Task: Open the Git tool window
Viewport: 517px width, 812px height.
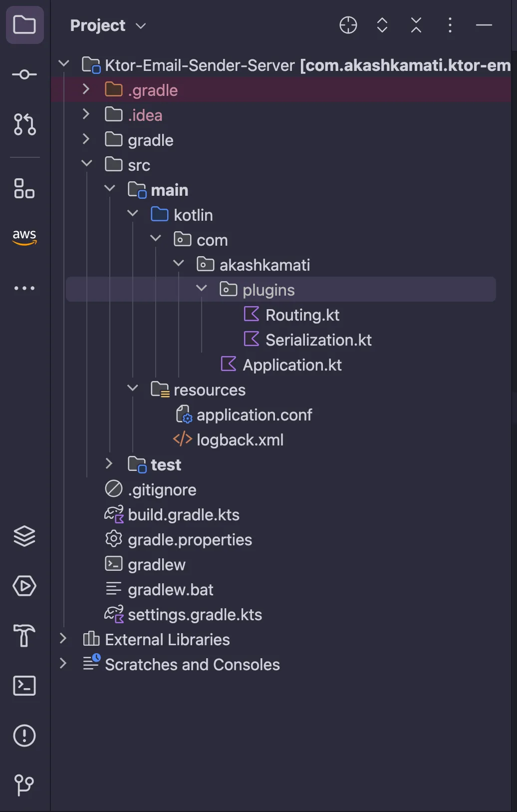Action: tap(24, 785)
